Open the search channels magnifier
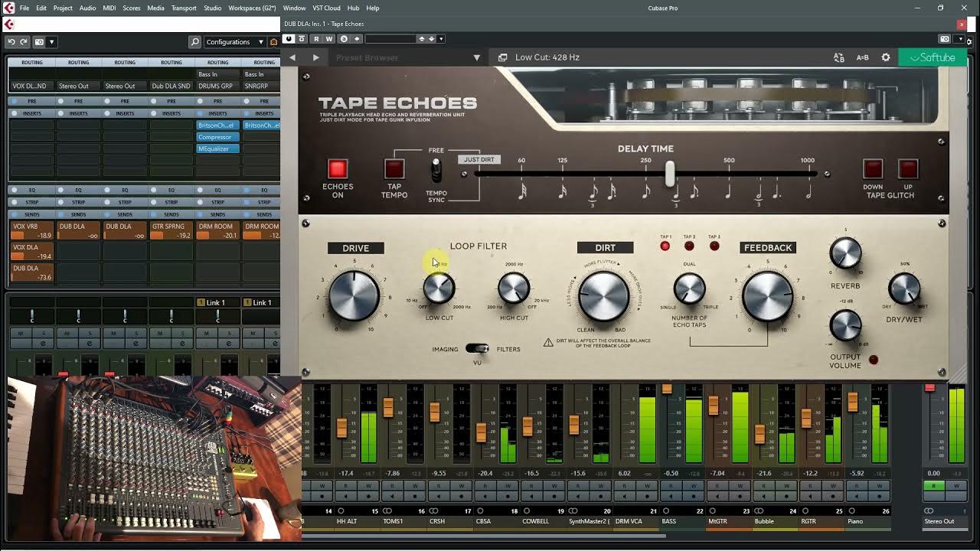 point(194,42)
